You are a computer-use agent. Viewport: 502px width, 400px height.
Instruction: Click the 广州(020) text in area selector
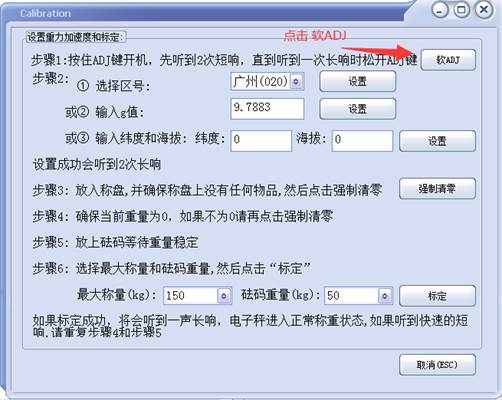point(261,81)
